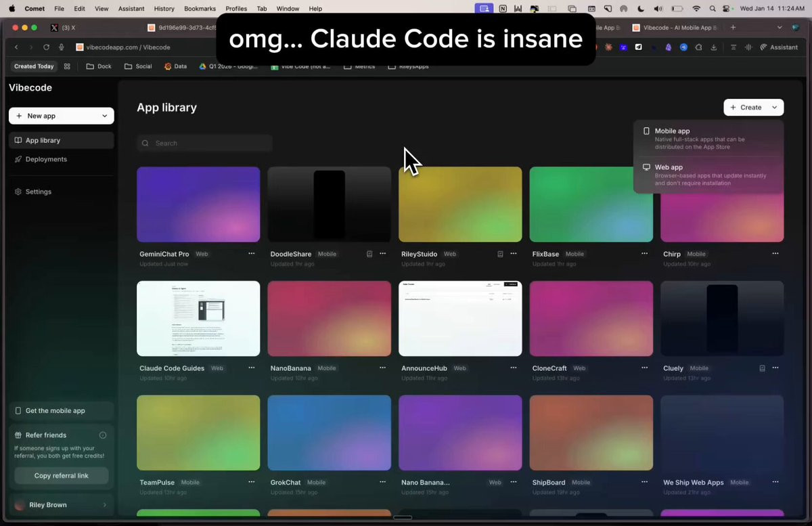The width and height of the screenshot is (812, 526).
Task: Open the more options menu for DoodleShare
Action: click(382, 254)
